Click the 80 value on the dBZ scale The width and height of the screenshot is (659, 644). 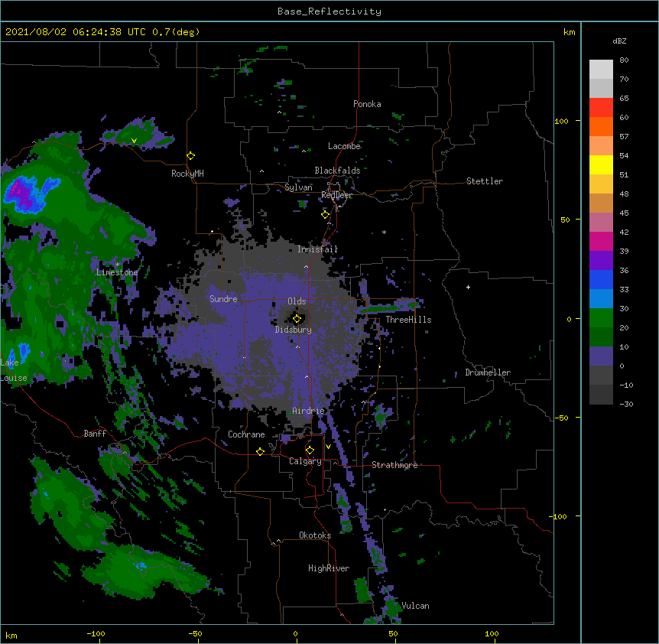[624, 60]
